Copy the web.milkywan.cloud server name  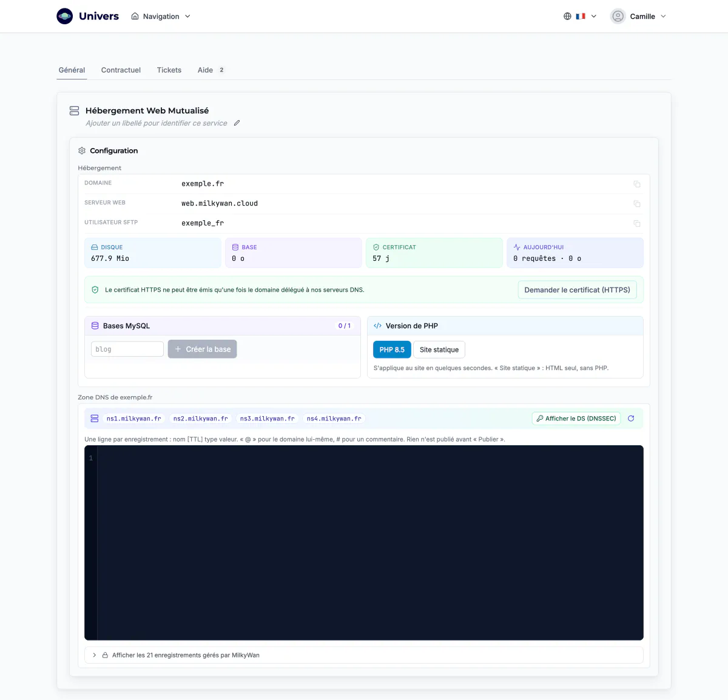point(637,204)
